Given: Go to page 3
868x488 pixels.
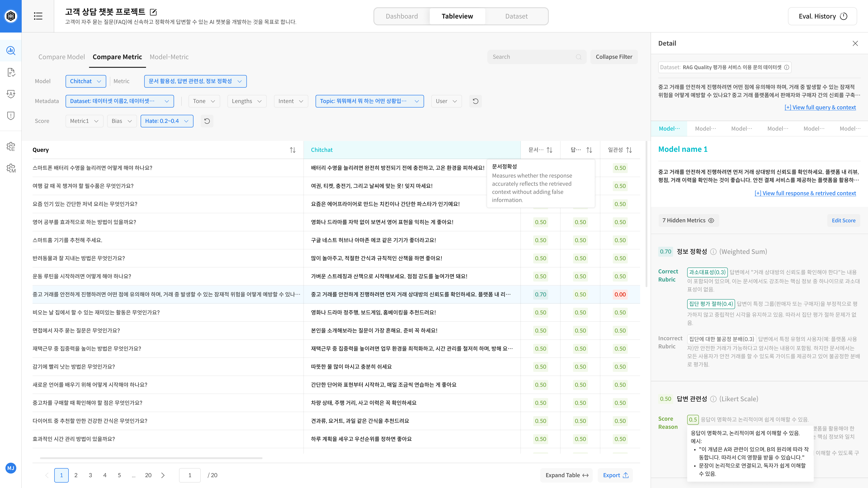Looking at the screenshot, I should [x=90, y=475].
